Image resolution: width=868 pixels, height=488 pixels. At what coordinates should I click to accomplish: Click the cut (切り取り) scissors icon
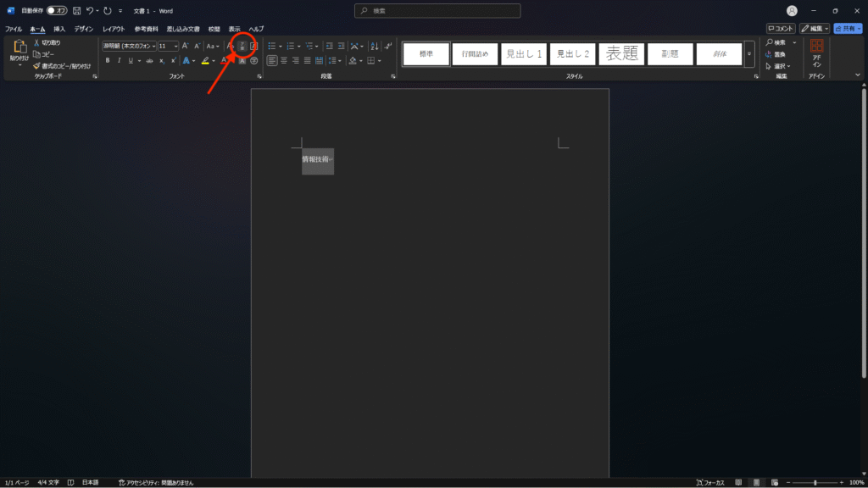click(37, 42)
